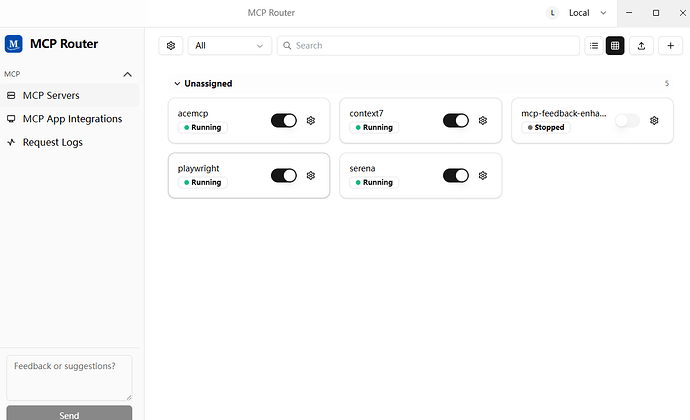This screenshot has width=690, height=420.
Task: Click the Running status badge on acemcp
Action: [x=203, y=127]
